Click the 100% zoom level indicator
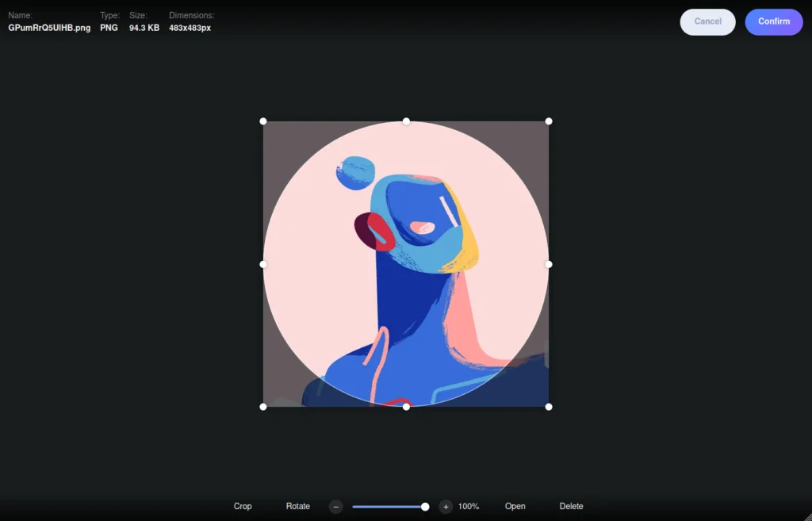Viewport: 812px width, 521px height. [469, 506]
